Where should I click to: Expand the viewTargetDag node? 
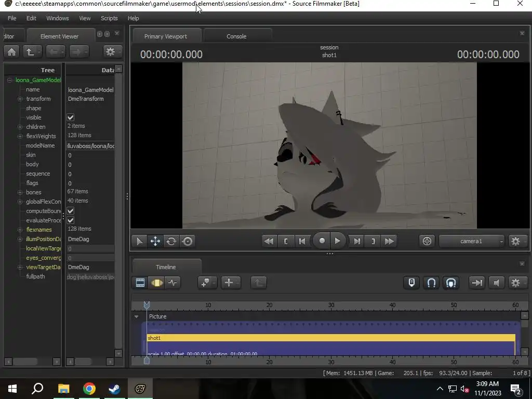click(20, 268)
